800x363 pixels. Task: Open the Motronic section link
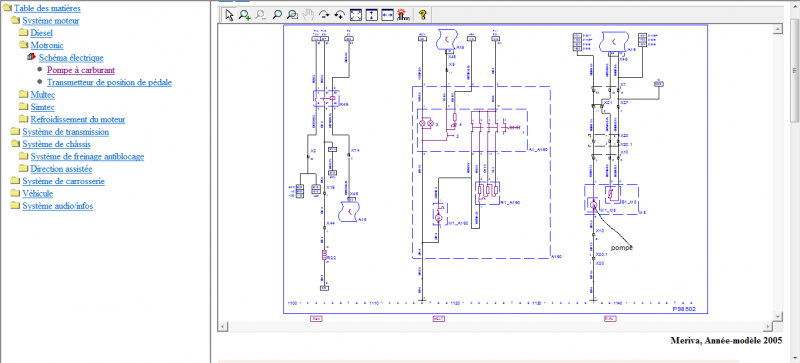47,45
